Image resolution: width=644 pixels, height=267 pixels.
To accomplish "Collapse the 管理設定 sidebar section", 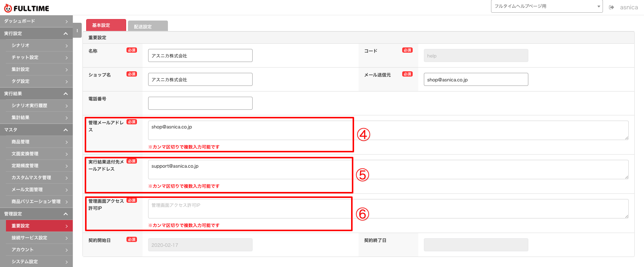I will coord(36,214).
